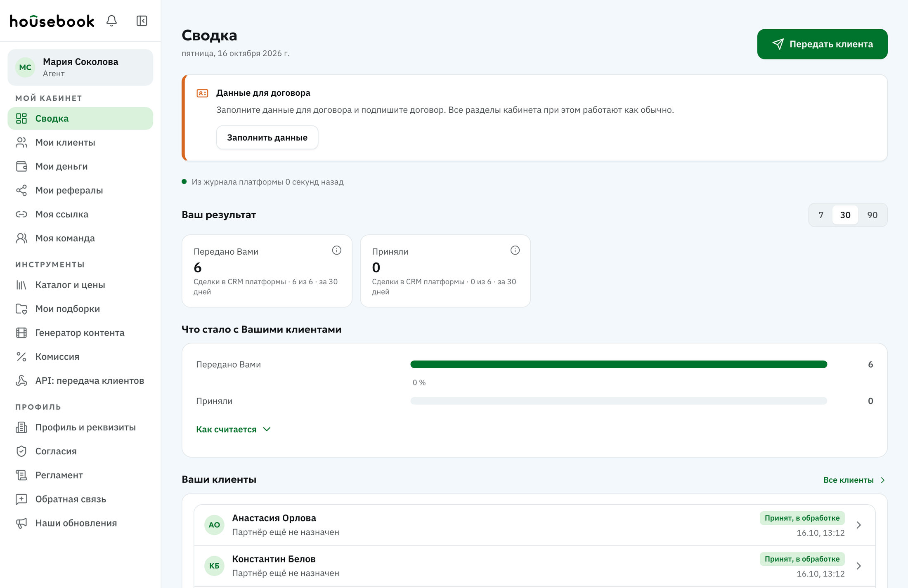The width and height of the screenshot is (908, 588).
Task: Open the notifications bell icon
Action: [111, 21]
